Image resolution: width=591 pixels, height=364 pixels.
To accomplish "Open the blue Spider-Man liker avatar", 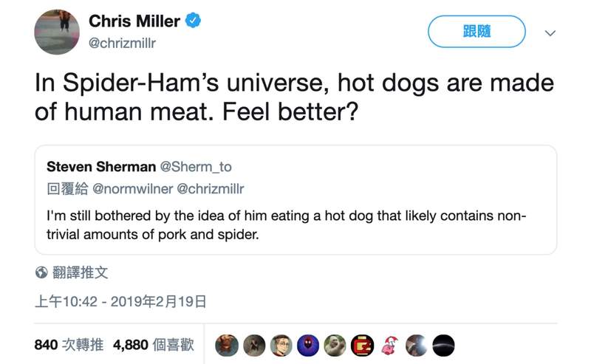I will pyautogui.click(x=308, y=345).
